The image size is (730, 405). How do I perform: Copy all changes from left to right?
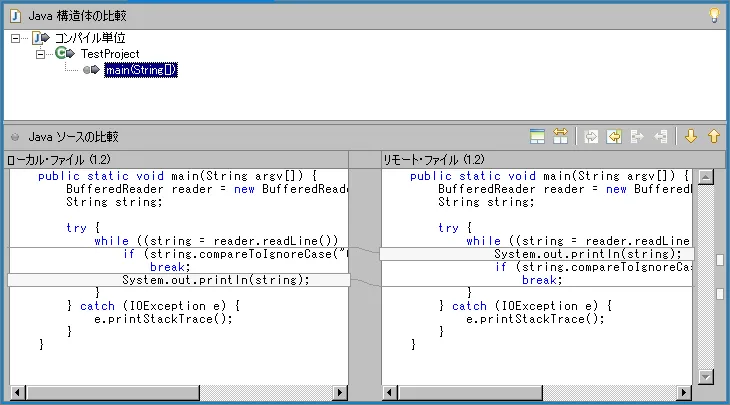point(591,136)
